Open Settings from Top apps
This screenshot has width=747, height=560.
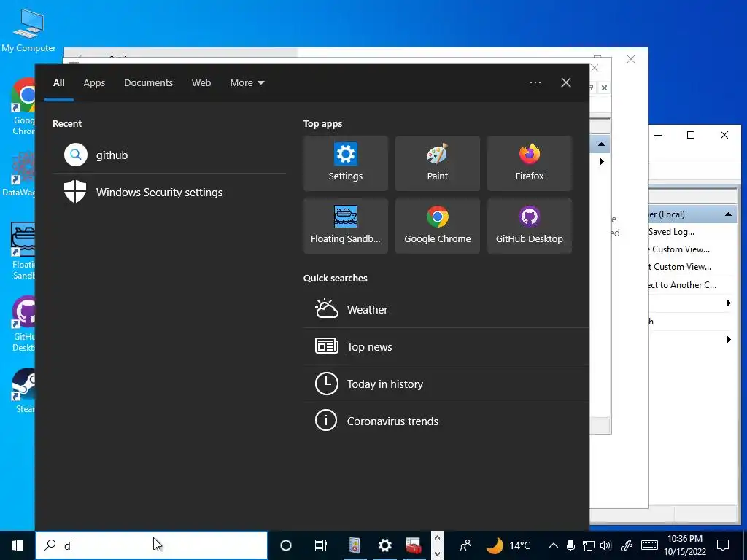(x=345, y=163)
